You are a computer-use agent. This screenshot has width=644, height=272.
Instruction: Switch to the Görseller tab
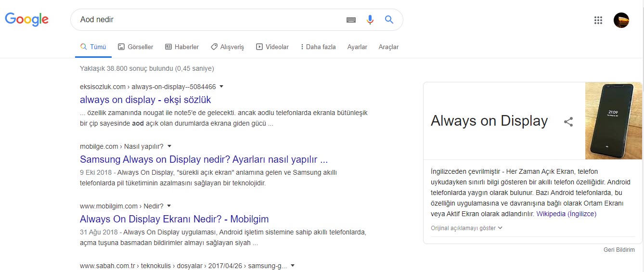pyautogui.click(x=135, y=47)
